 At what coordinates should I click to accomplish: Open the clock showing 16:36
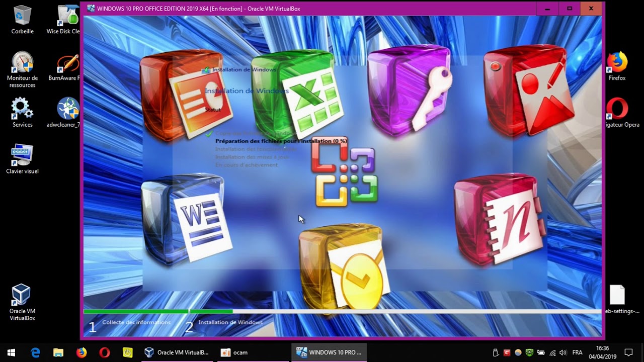pos(602,352)
